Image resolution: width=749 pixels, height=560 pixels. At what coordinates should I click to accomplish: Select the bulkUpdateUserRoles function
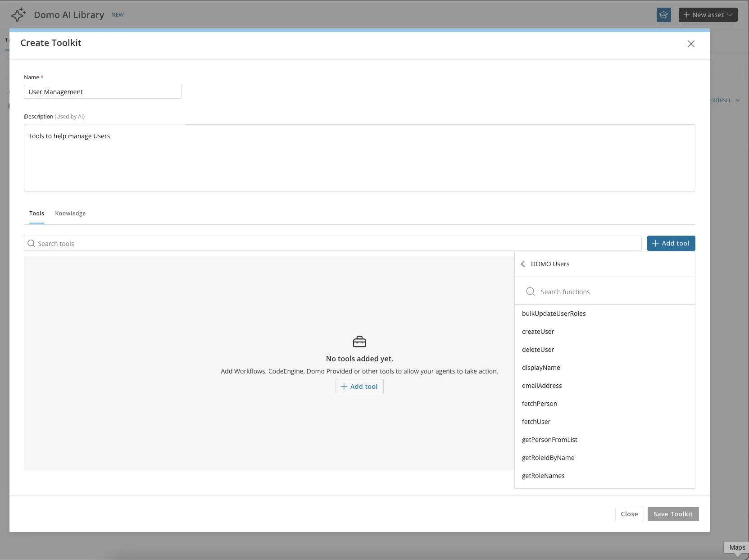tap(605, 314)
